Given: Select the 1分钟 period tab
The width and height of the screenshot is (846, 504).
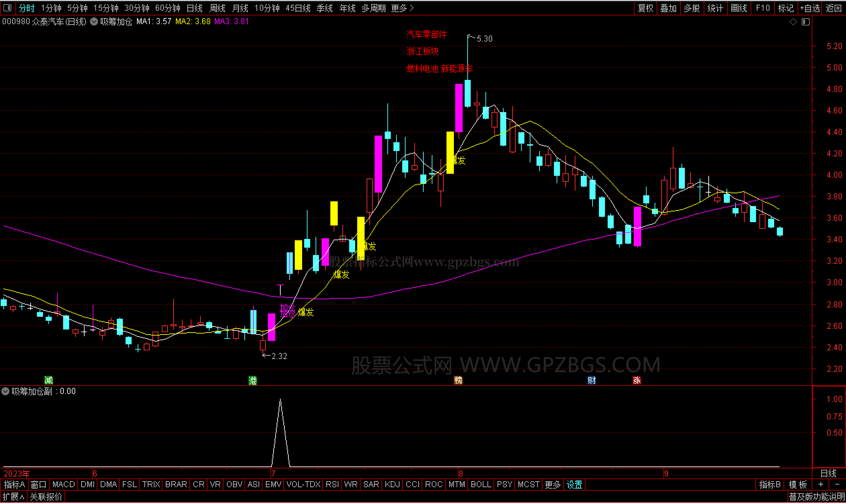Looking at the screenshot, I should [x=51, y=8].
